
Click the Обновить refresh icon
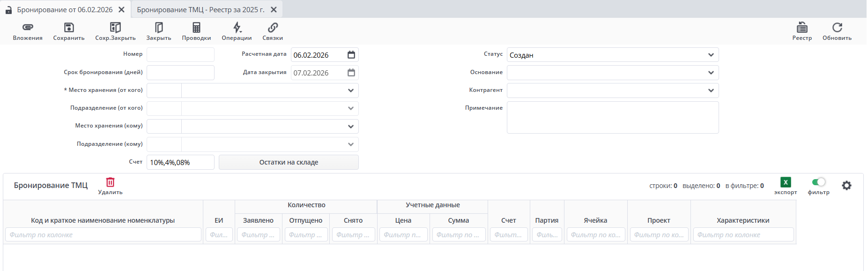837,28
